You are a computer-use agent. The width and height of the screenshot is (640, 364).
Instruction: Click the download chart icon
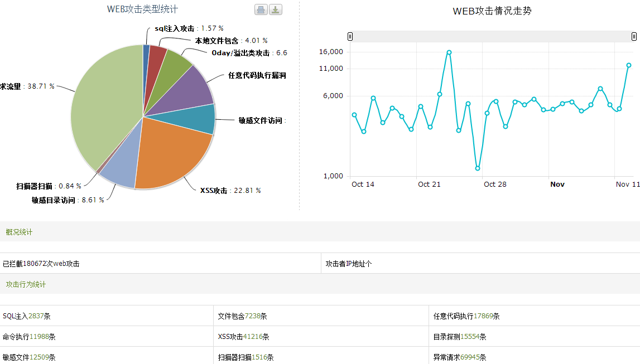[276, 9]
